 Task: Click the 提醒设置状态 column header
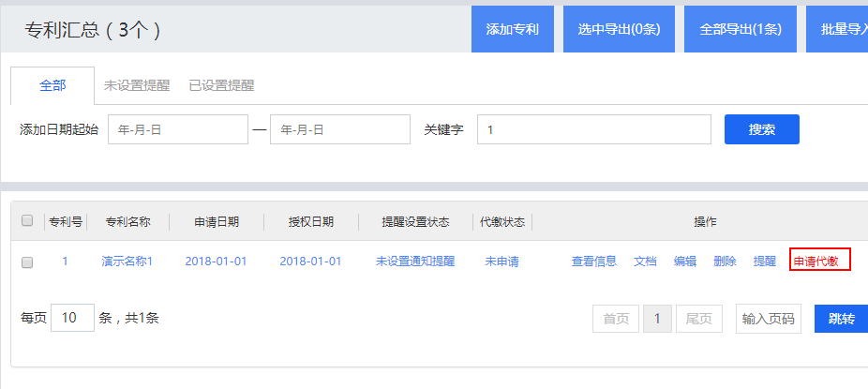click(416, 222)
